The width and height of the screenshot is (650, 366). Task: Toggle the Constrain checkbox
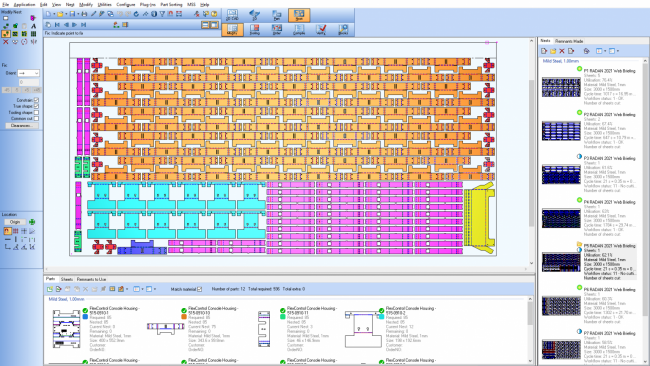(x=36, y=100)
